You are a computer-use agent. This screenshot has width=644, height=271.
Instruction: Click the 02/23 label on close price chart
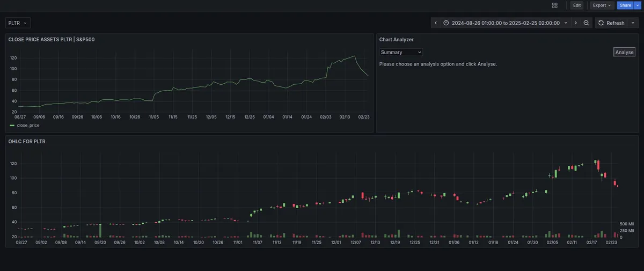pos(364,116)
